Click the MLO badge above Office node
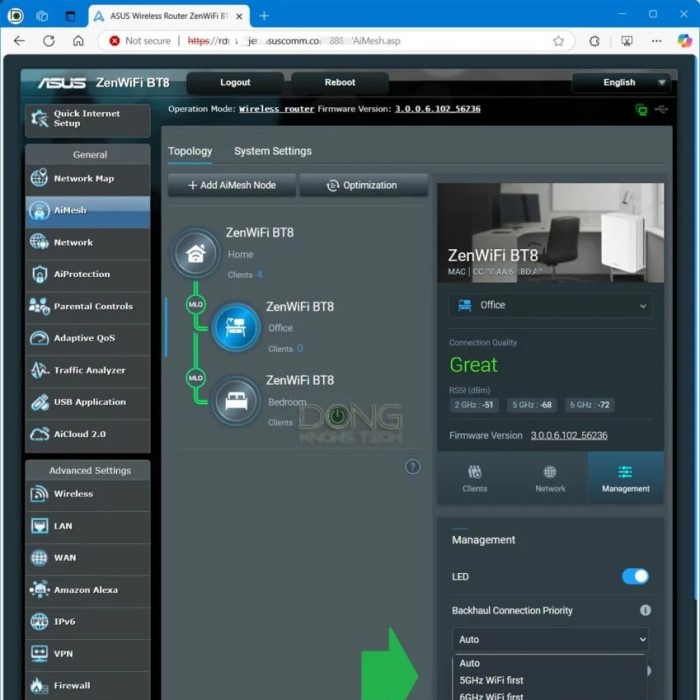This screenshot has height=700, width=700. pyautogui.click(x=196, y=304)
